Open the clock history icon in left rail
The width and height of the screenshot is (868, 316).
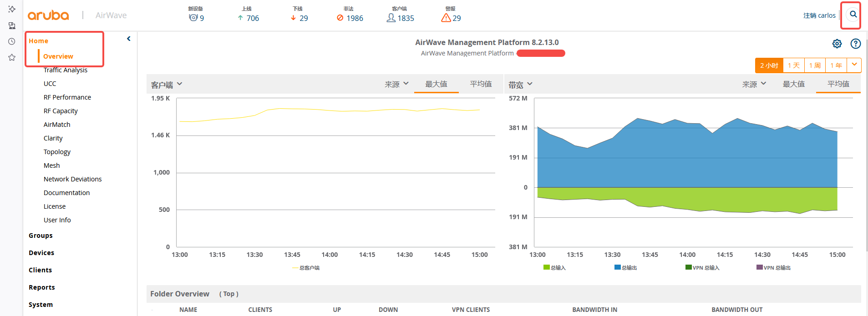pos(12,41)
